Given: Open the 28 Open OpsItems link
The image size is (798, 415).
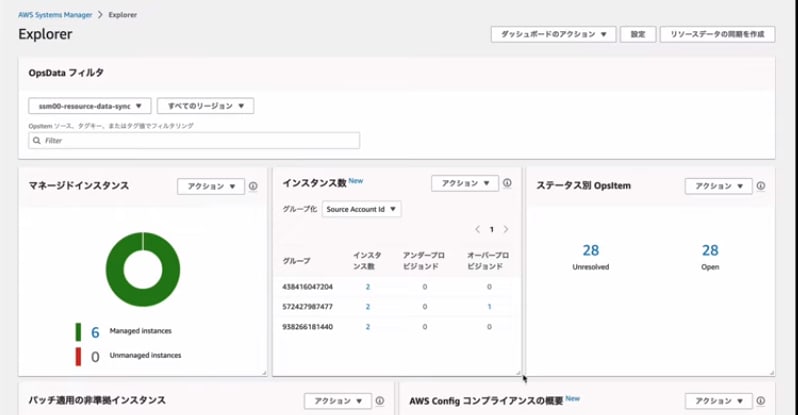Looking at the screenshot, I should coord(710,251).
